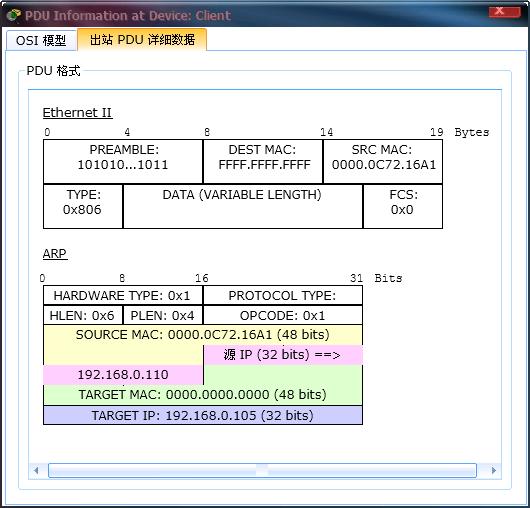Select the DEST MAC FFFF.FFFF.FFFF field
The width and height of the screenshot is (530, 508).
coord(263,162)
